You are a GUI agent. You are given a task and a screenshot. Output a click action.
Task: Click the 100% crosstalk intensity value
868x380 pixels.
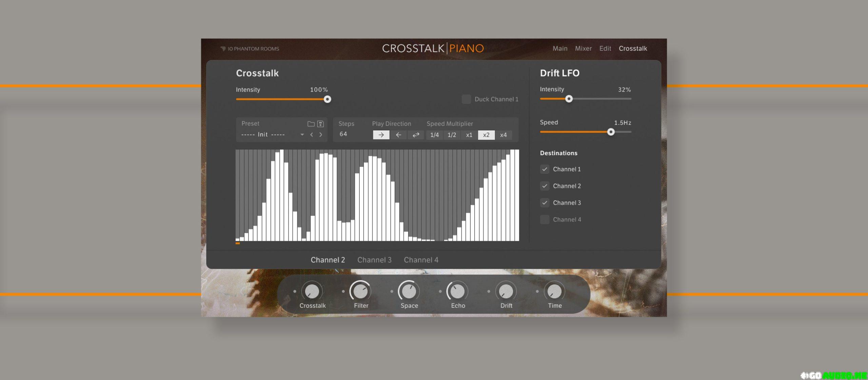point(319,90)
